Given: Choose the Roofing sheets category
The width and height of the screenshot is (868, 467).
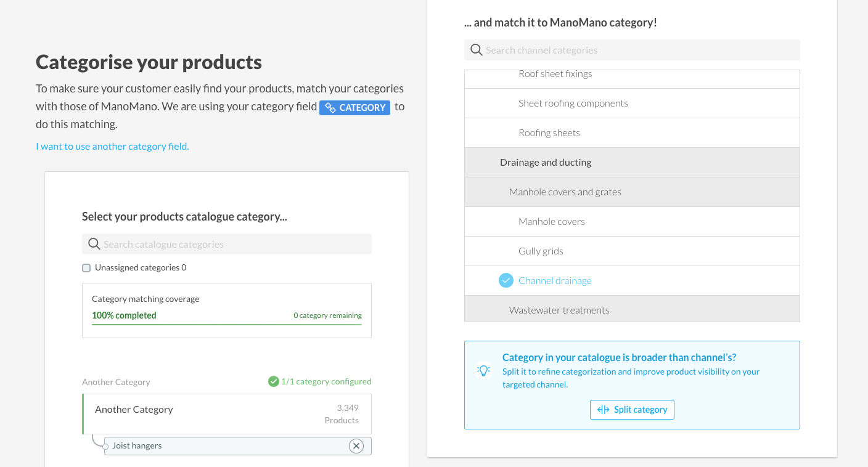Looking at the screenshot, I should [549, 133].
